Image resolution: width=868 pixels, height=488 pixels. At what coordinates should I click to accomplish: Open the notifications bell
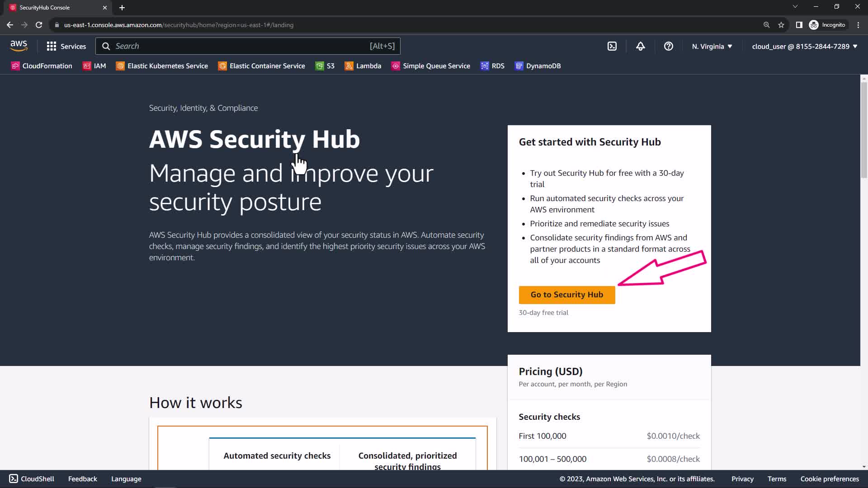(640, 46)
